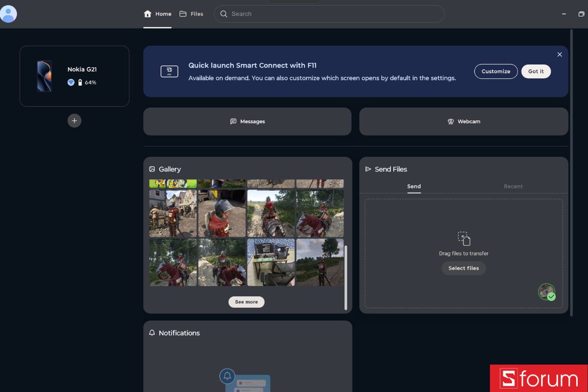Click the Select files button
588x392 pixels.
(464, 269)
